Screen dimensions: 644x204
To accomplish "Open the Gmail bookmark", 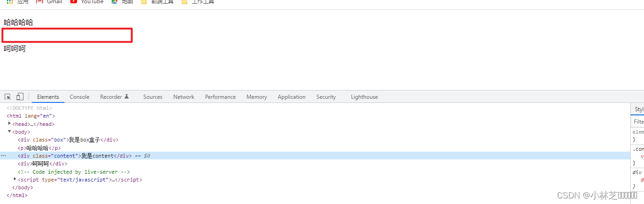I will (49, 2).
